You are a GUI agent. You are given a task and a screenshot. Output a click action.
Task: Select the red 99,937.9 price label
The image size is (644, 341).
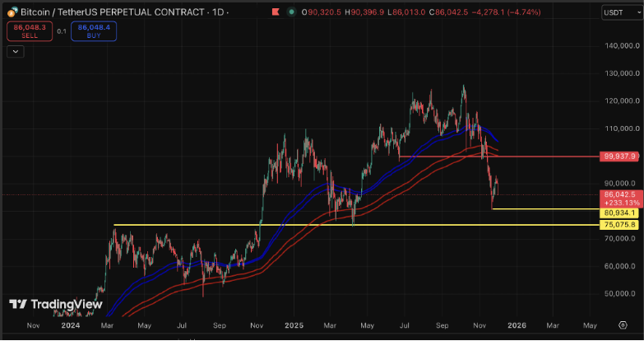click(619, 156)
